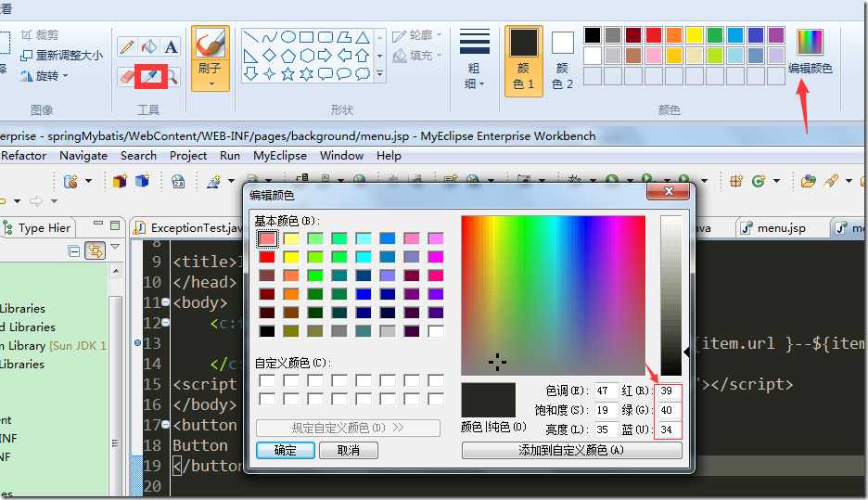Collapse the body tag fold on line 11
The width and height of the screenshot is (868, 500).
[165, 301]
